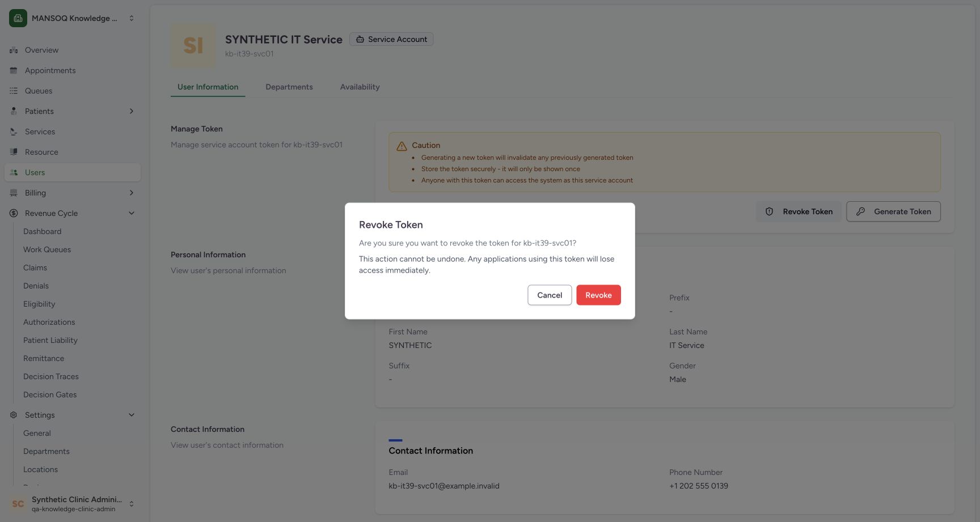980x522 pixels.
Task: Select the phone number +1 202 555 0139
Action: coord(699,486)
